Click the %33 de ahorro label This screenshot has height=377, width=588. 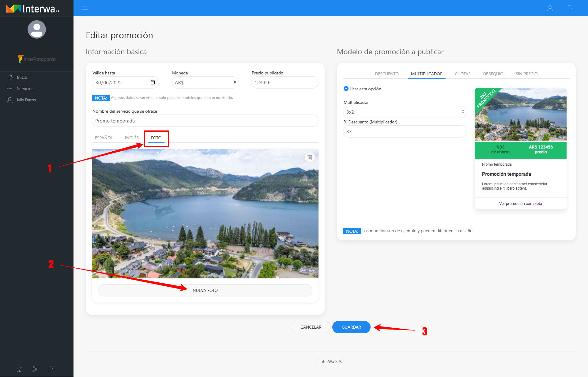(x=500, y=149)
